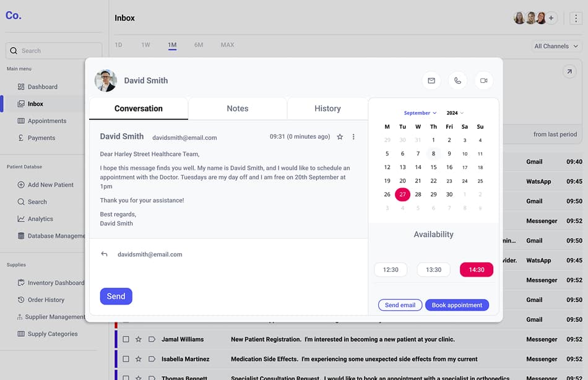588x380 pixels.
Task: Open the email icon for David Smith
Action: 431,80
